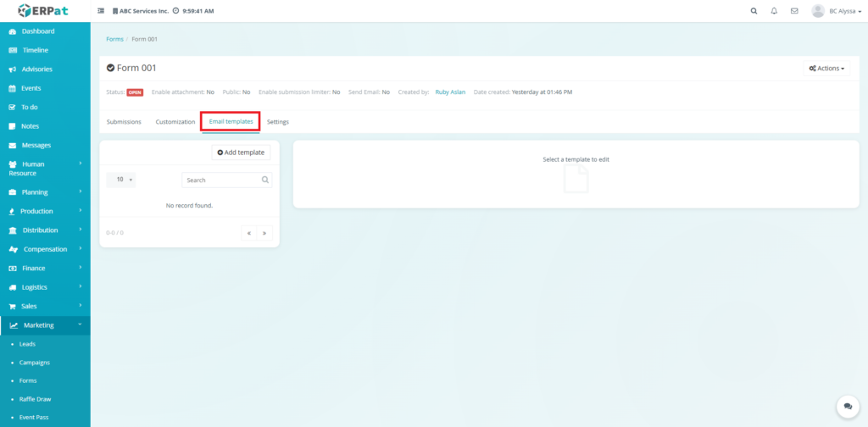Image resolution: width=868 pixels, height=427 pixels.
Task: Open the chat bubble widget
Action: click(847, 407)
